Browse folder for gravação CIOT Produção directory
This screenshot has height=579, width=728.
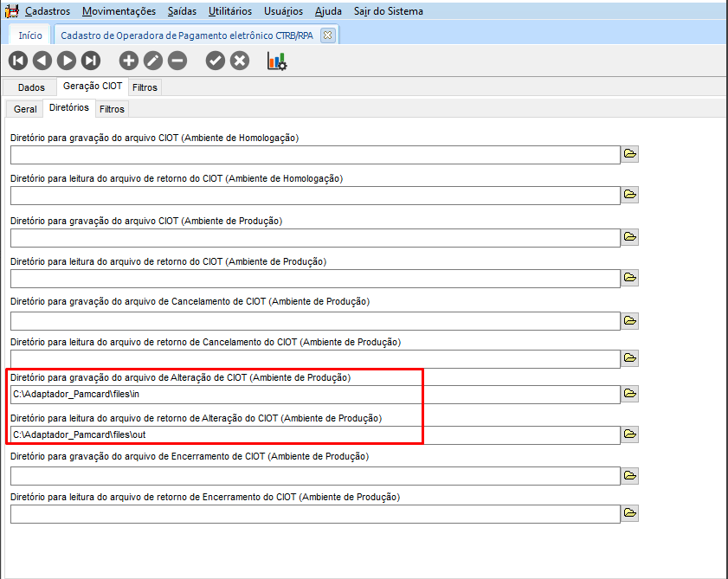630,237
